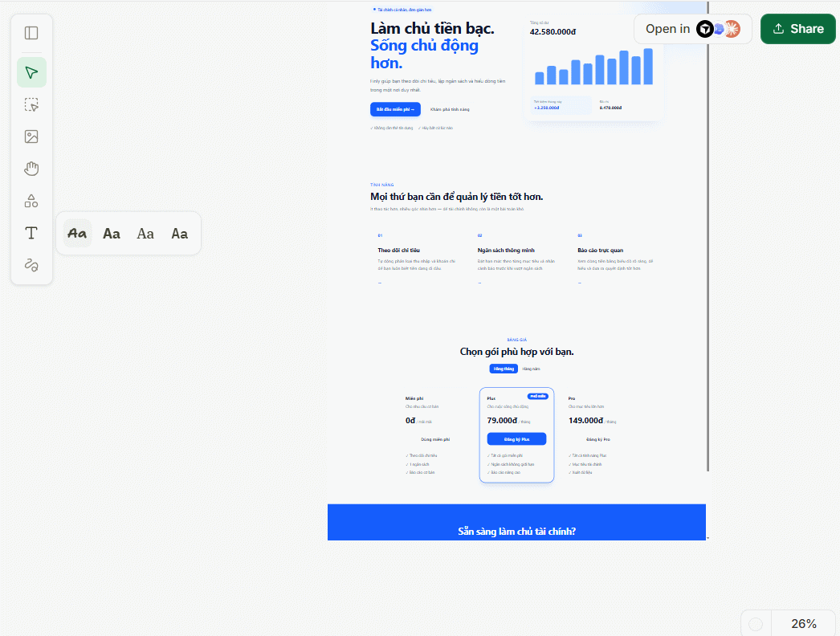The height and width of the screenshot is (636, 840).
Task: Select the '79.000đ' Plus plan price
Action: (502, 421)
